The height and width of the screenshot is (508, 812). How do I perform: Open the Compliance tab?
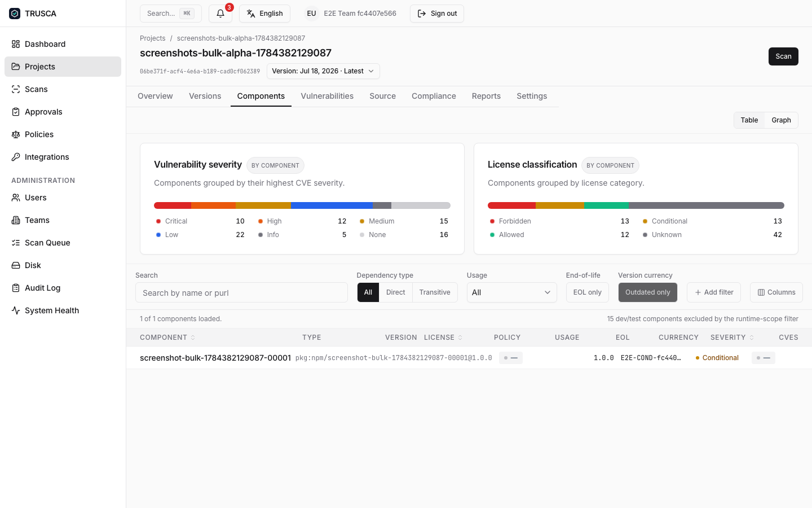pos(434,96)
